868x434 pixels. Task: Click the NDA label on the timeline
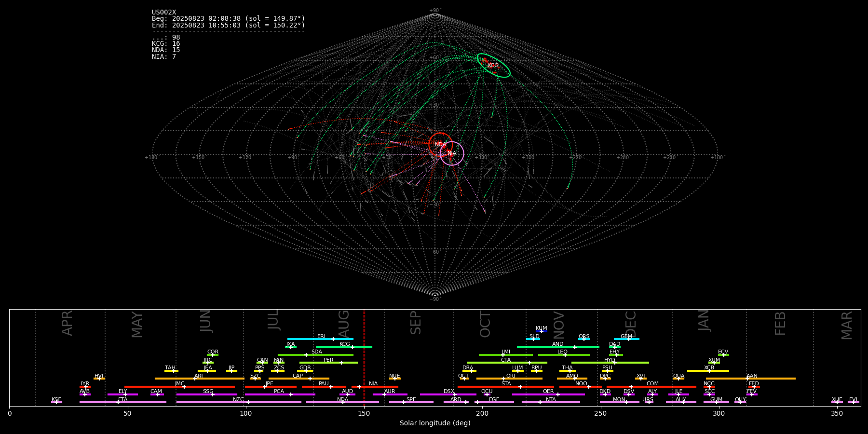342,400
